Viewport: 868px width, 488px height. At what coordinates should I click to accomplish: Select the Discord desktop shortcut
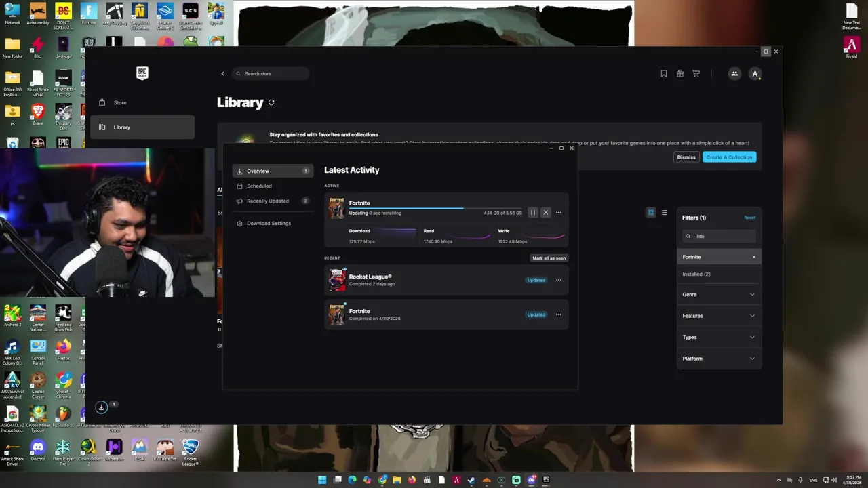coord(38,451)
